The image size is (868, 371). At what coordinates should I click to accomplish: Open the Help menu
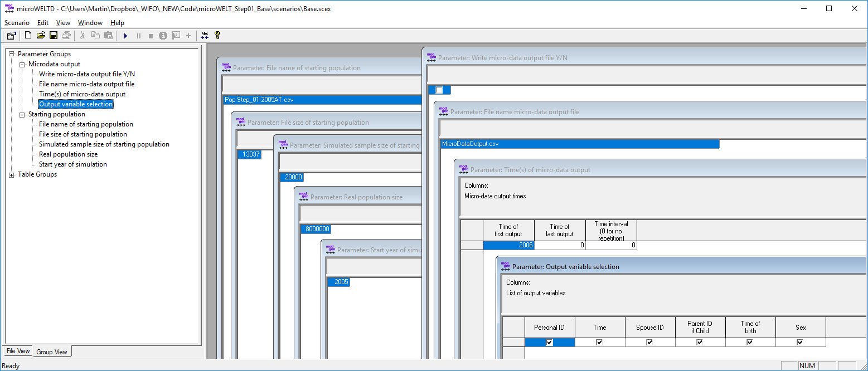(x=117, y=23)
